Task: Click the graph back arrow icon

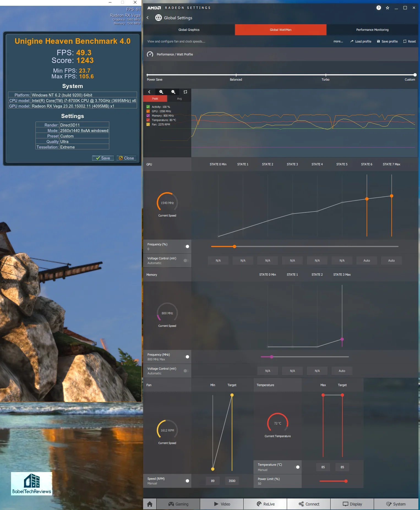Action: point(149,92)
